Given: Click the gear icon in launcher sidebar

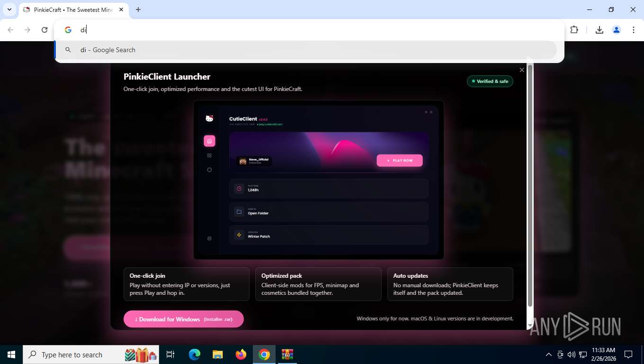Looking at the screenshot, I should pos(209,238).
